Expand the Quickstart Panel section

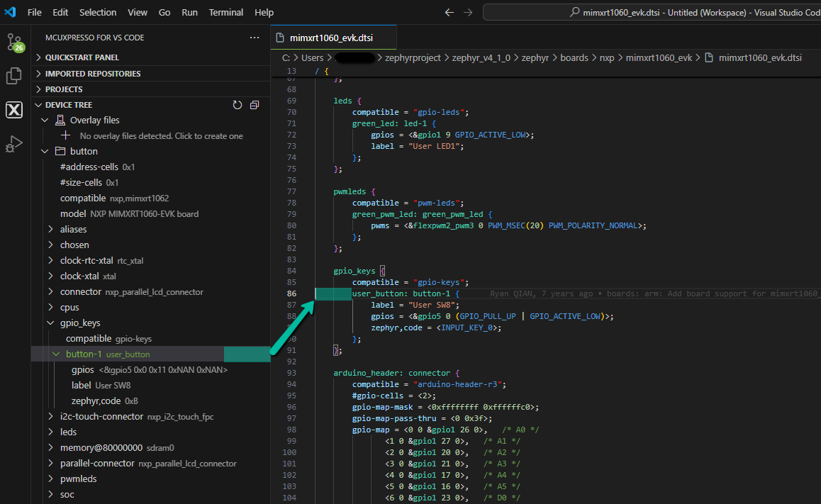pos(82,57)
